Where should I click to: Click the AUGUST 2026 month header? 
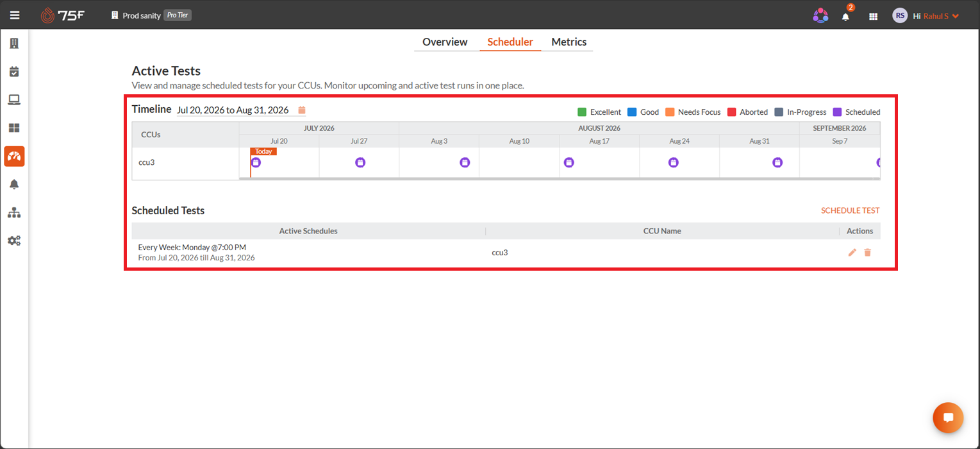coord(599,128)
